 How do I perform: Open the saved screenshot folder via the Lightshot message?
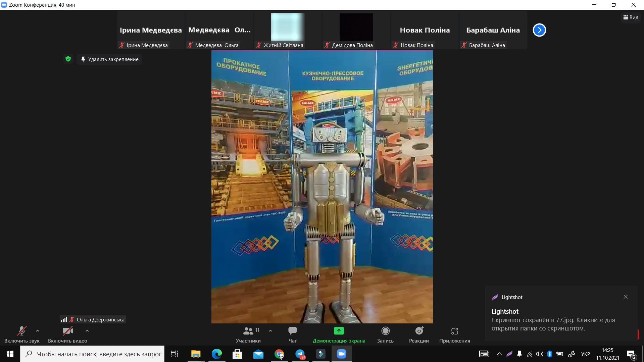(553, 324)
